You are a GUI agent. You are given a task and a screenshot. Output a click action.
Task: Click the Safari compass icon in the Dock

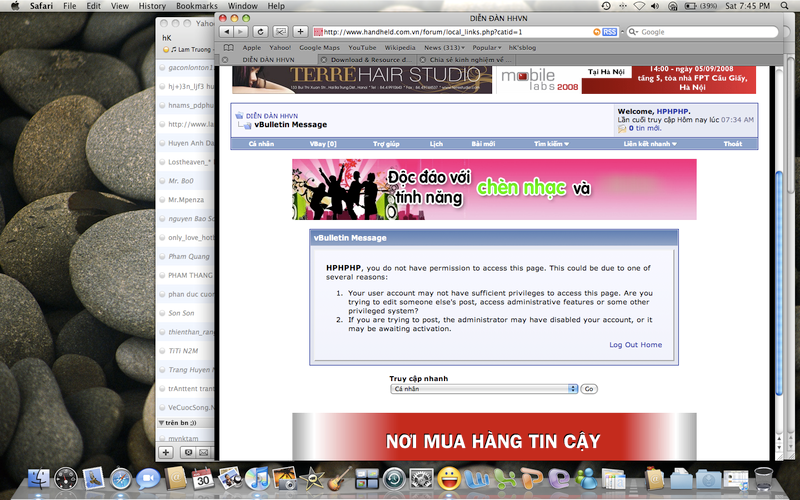[121, 479]
